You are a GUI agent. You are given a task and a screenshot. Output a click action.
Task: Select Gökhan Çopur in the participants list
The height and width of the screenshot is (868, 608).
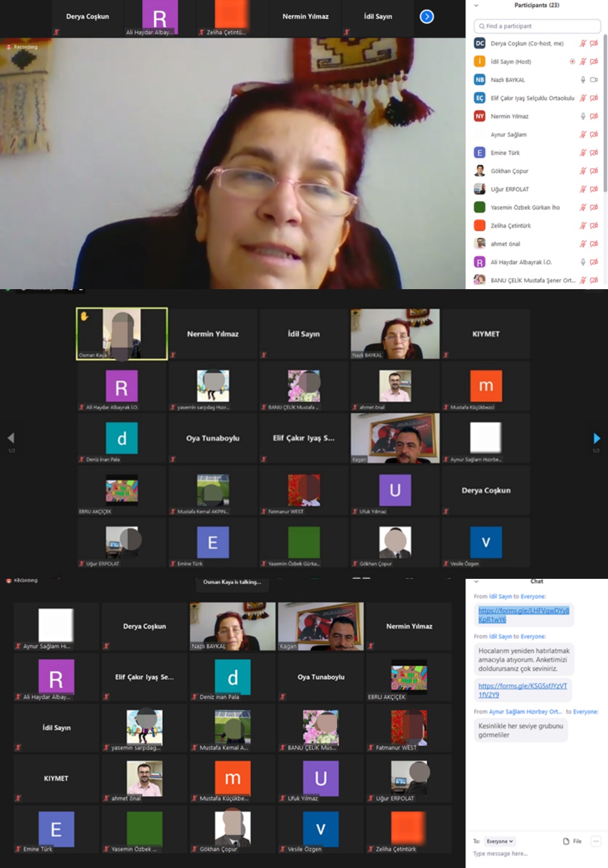[509, 171]
